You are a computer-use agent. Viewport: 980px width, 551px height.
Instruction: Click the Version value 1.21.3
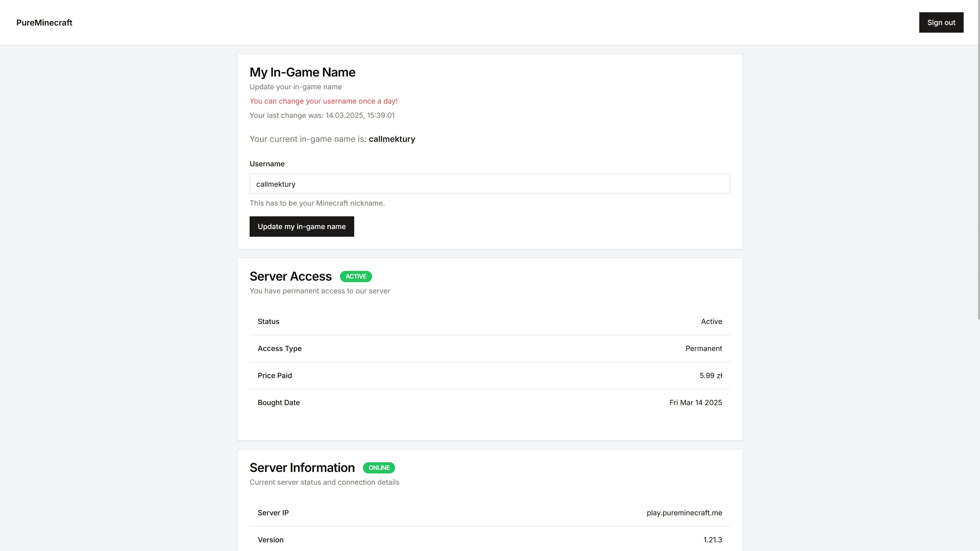click(713, 540)
